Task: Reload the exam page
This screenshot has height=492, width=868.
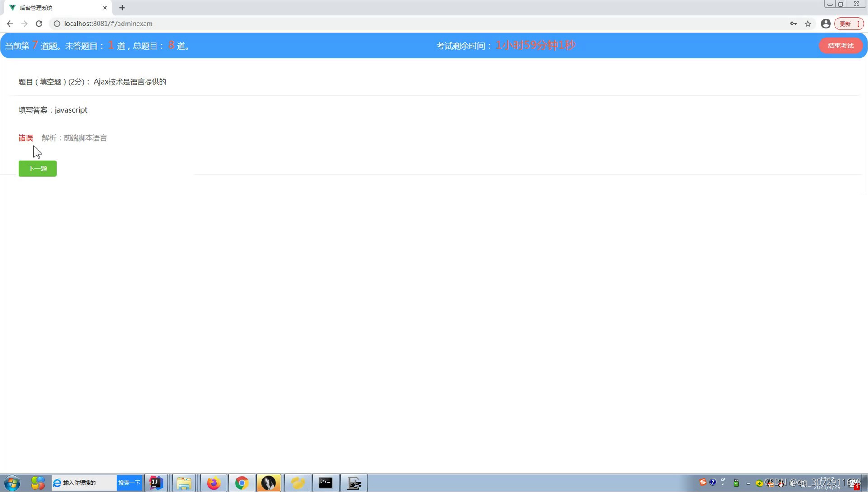Action: tap(39, 24)
